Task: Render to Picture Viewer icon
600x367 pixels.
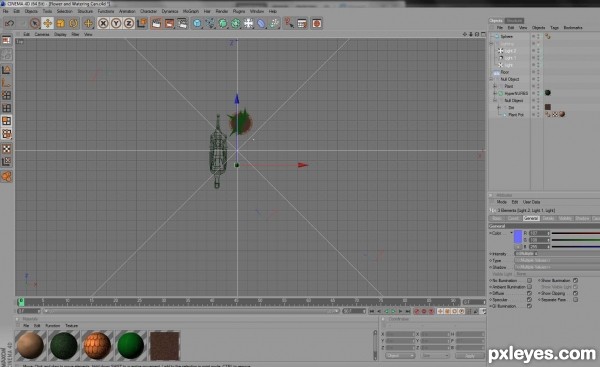Action: [169, 23]
